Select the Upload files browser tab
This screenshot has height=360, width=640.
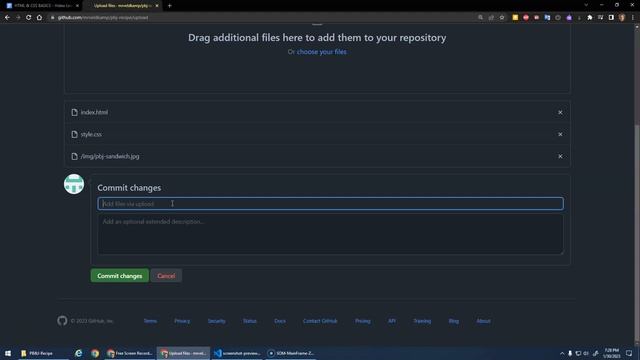122,6
